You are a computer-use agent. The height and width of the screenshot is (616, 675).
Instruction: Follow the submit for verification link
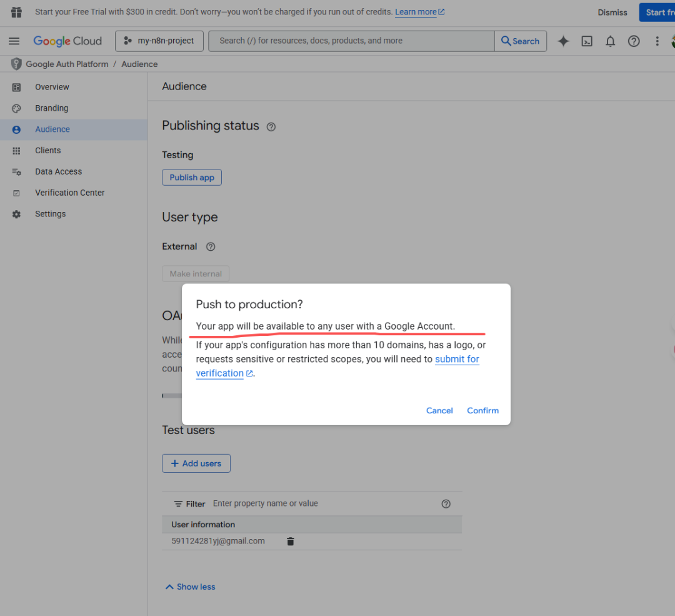tap(456, 360)
